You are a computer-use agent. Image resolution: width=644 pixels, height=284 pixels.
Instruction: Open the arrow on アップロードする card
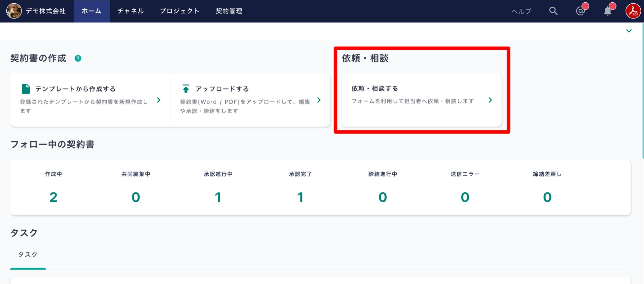tap(319, 100)
